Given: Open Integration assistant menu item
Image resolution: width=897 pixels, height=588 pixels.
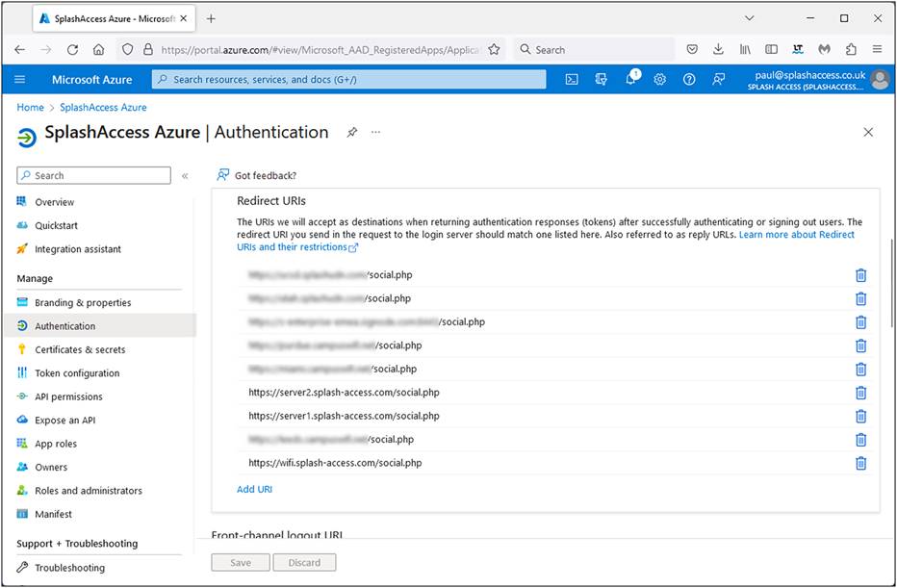Looking at the screenshot, I should click(78, 249).
